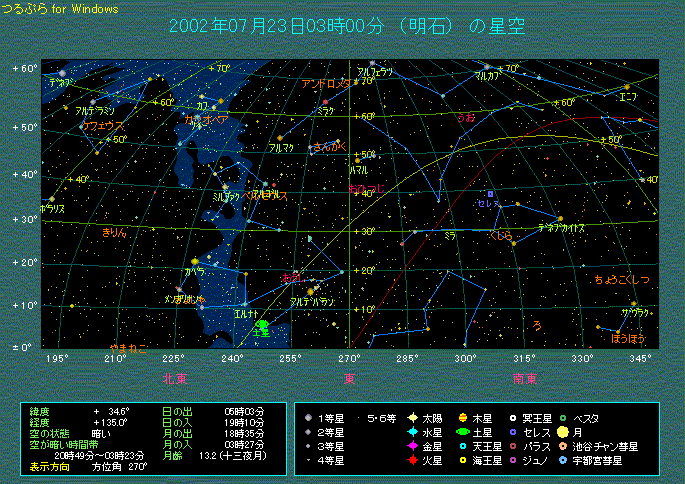
Task: Click the green Saturn symbol near the horizon
Action: coord(262,325)
